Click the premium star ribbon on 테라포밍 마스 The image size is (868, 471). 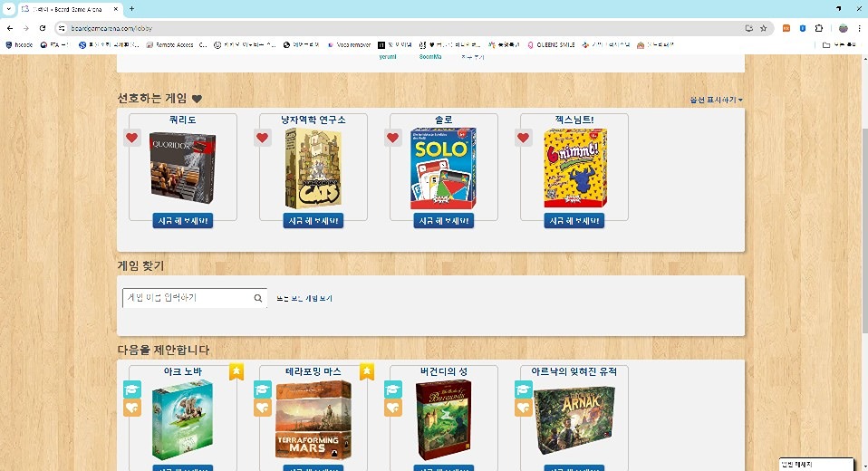pos(367,371)
